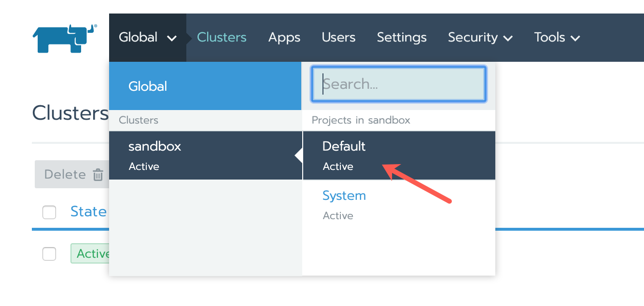Select the sandbox cluster in the list
This screenshot has width=644, height=306.
point(205,155)
